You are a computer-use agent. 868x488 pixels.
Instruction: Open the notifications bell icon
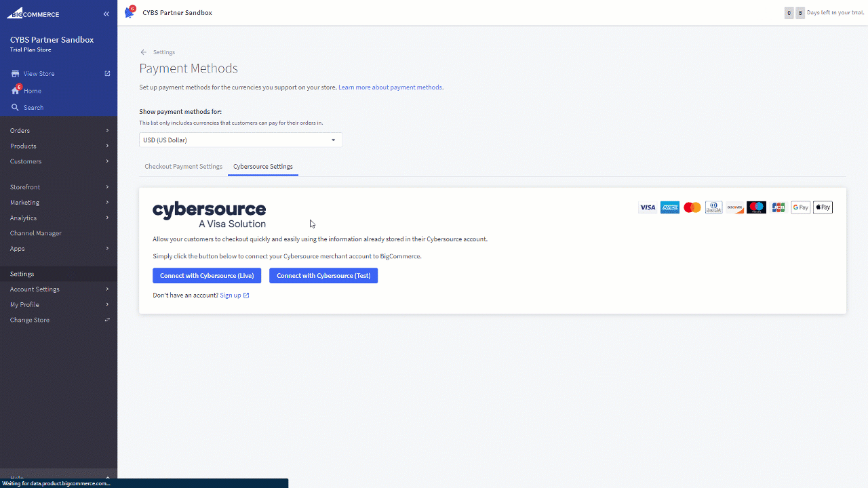point(129,13)
